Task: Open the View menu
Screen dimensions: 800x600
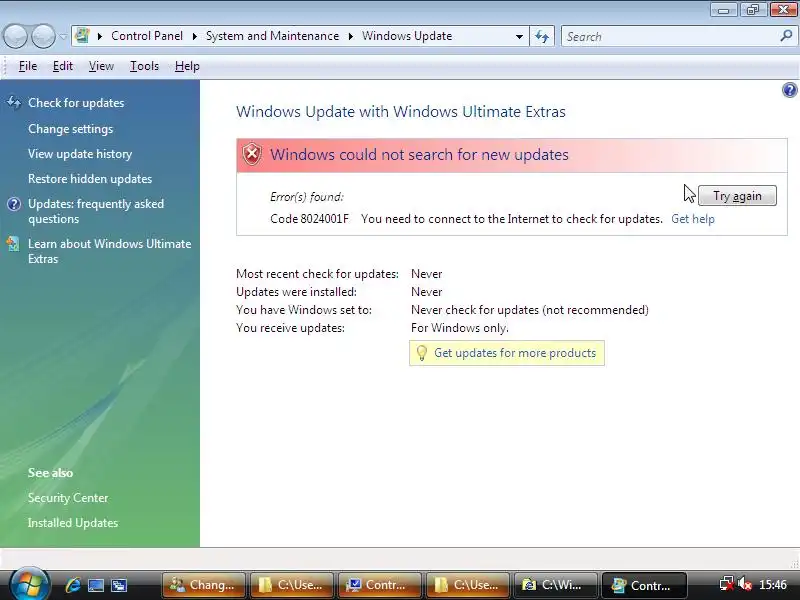Action: pyautogui.click(x=101, y=66)
